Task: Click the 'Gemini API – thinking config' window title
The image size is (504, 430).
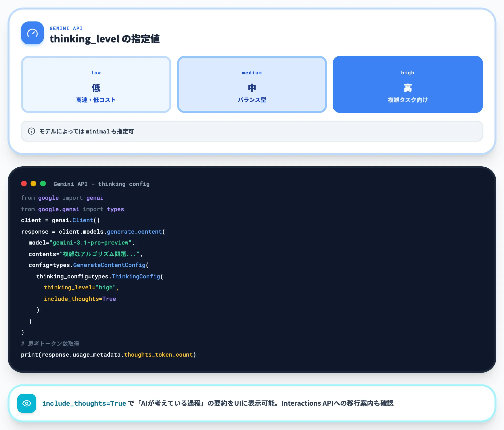Action: click(x=101, y=184)
